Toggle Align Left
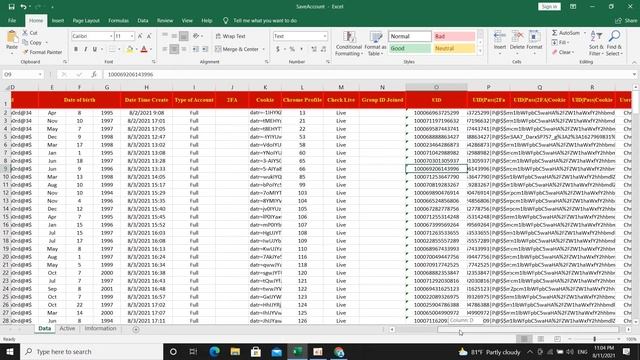Image resolution: width=640 pixels, height=360 pixels. (165, 49)
